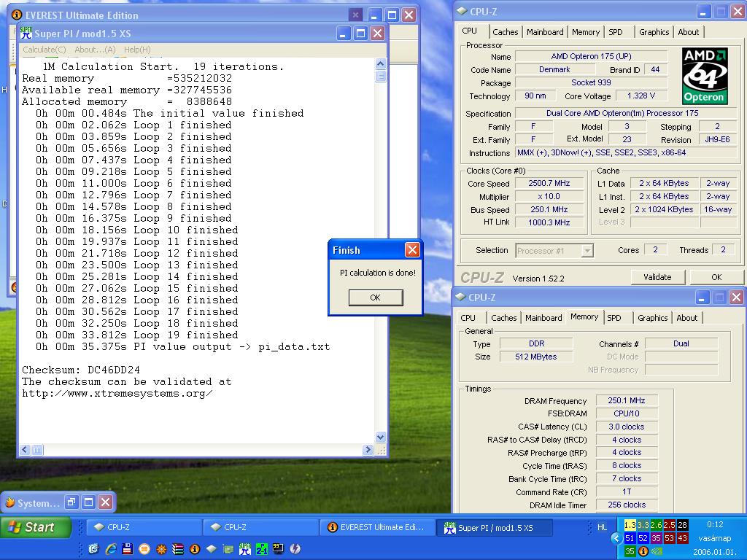Expand hidden tray icons with the chevron

point(616,538)
